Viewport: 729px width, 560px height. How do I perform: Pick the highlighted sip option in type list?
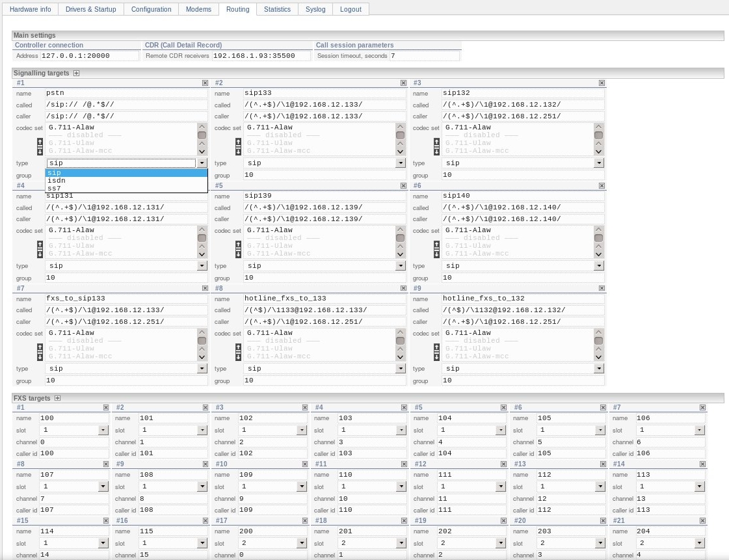pos(126,172)
